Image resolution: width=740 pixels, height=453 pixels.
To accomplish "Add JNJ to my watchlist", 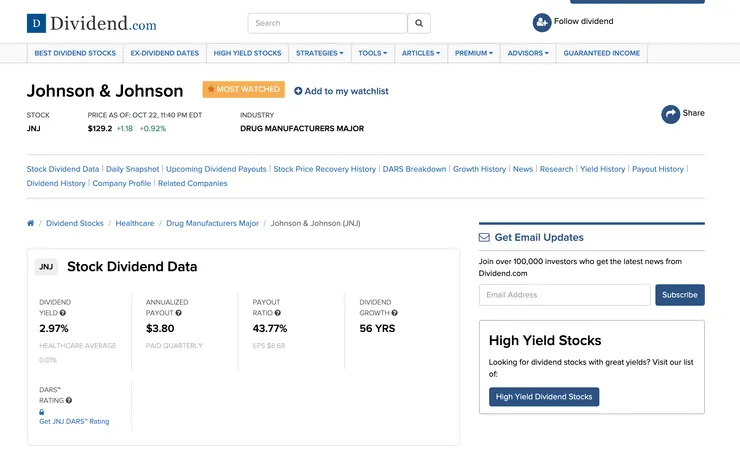I will click(x=341, y=91).
